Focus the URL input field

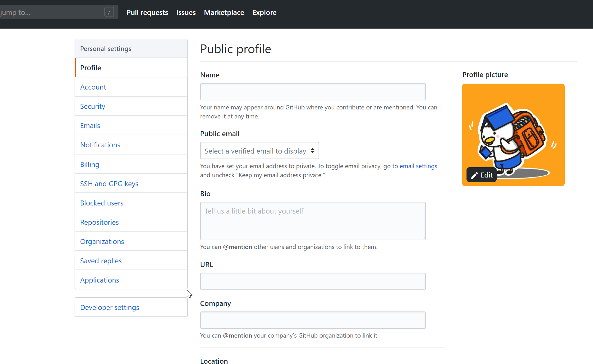pyautogui.click(x=313, y=281)
